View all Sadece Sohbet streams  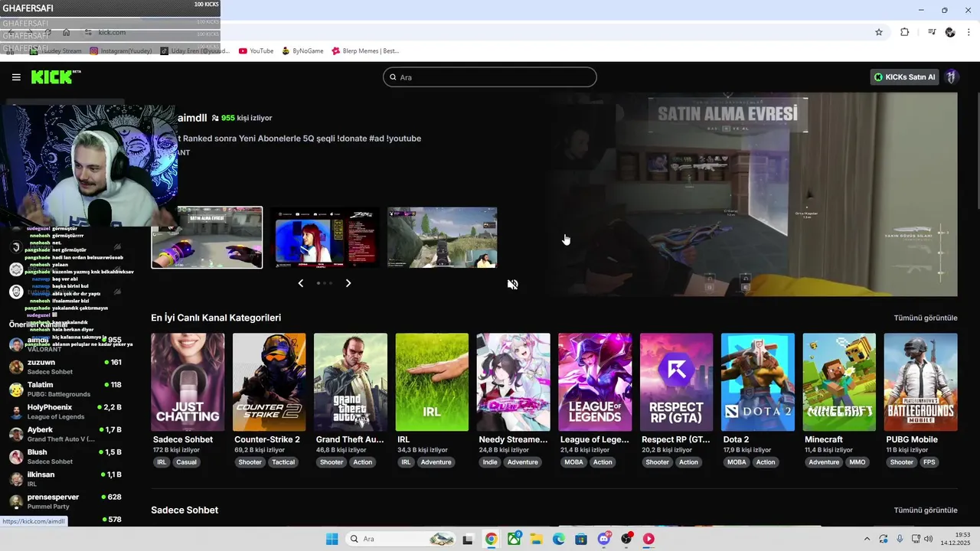(x=926, y=510)
